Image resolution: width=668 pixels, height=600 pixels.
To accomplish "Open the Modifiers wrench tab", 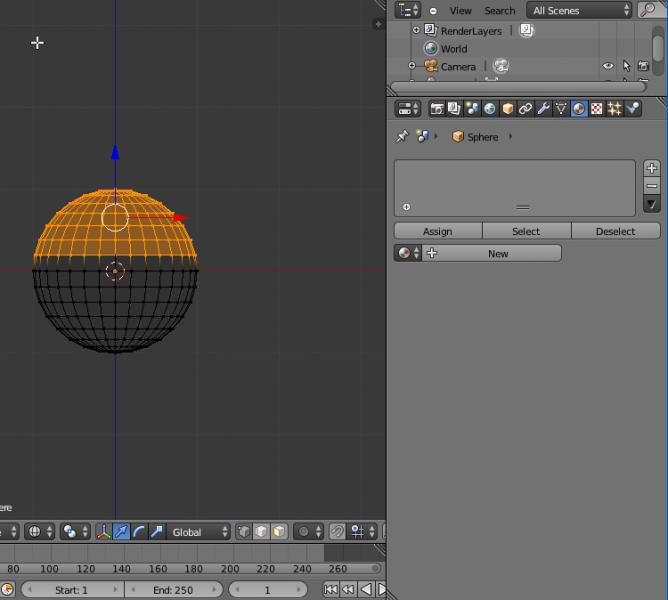I will [543, 109].
